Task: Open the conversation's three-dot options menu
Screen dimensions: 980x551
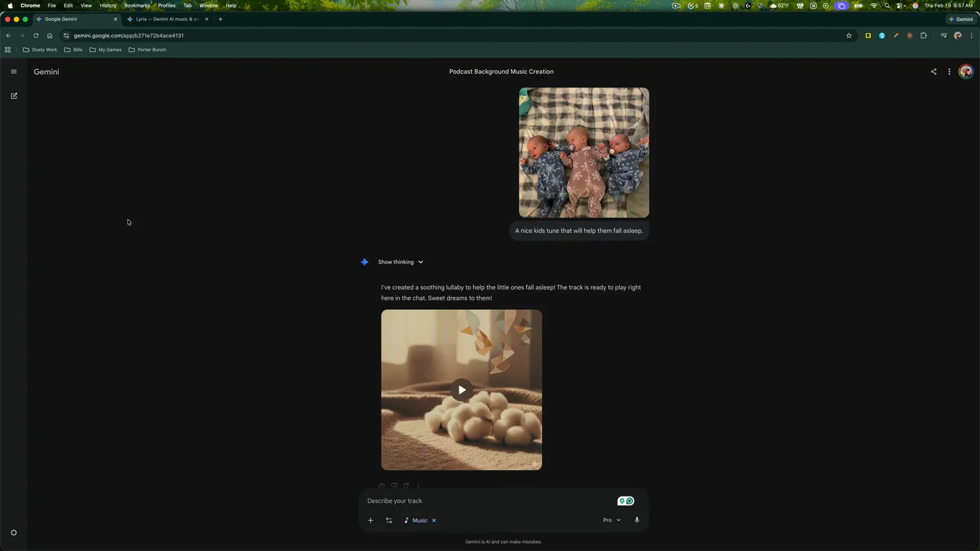Action: [949, 72]
